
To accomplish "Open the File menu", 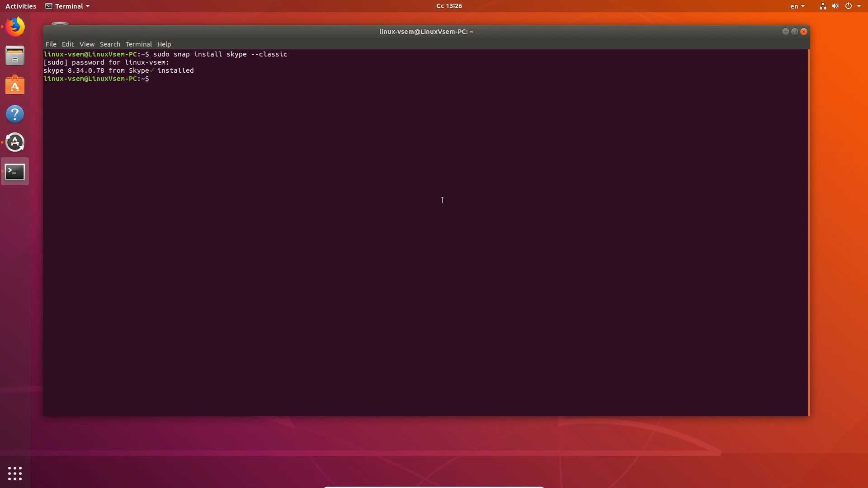I will coord(51,44).
